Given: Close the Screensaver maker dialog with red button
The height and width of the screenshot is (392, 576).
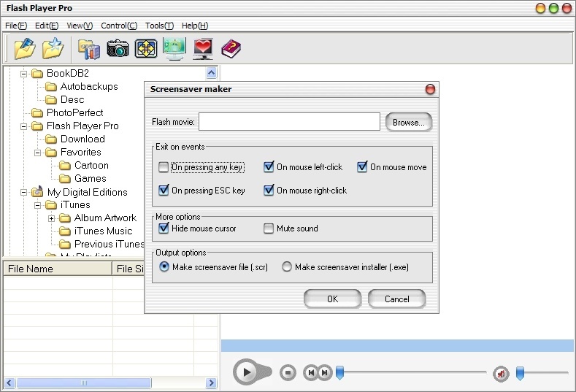Looking at the screenshot, I should [430, 89].
